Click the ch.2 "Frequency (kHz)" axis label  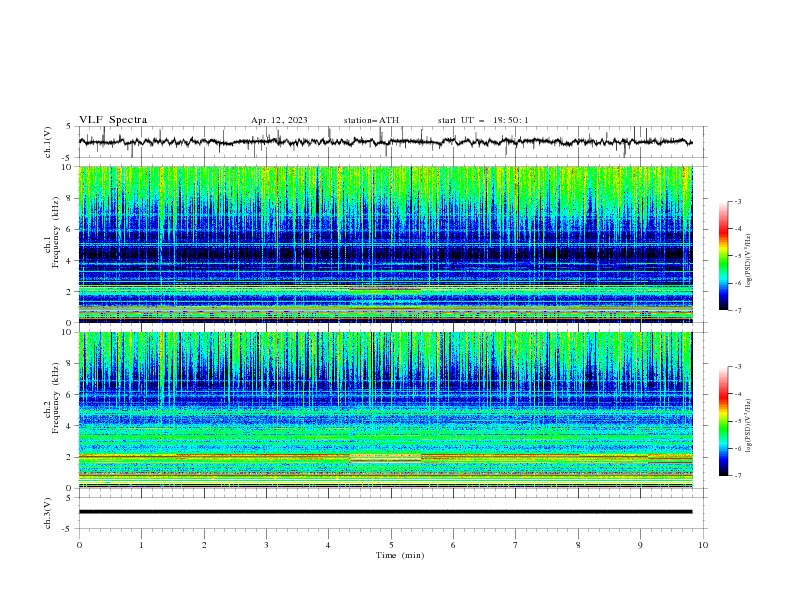[x=55, y=397]
